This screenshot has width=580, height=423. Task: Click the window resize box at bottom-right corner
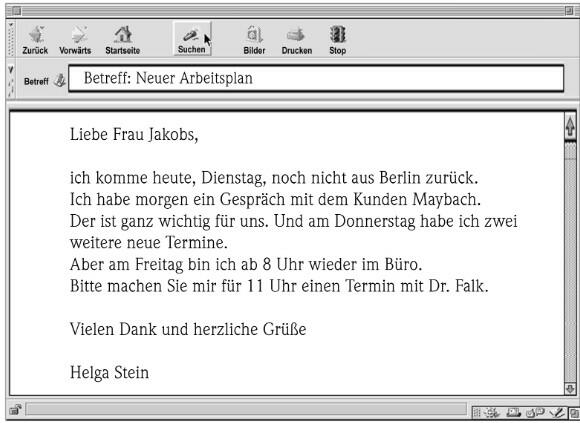coord(575,413)
